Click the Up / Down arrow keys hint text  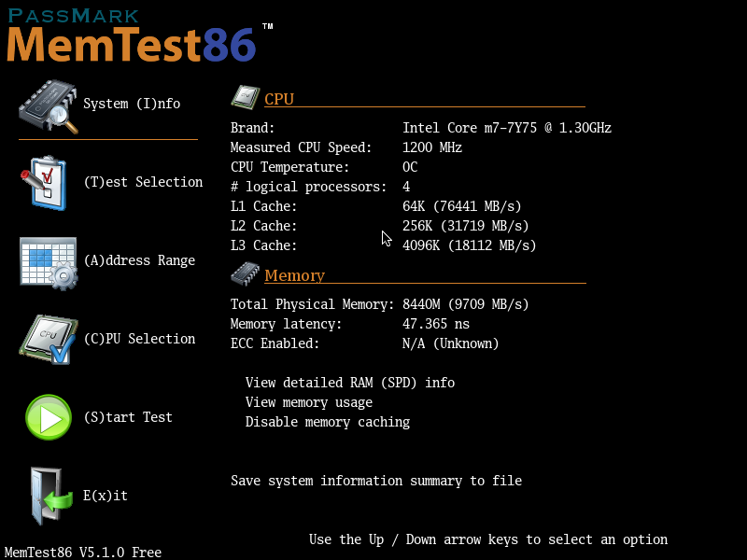tap(488, 540)
